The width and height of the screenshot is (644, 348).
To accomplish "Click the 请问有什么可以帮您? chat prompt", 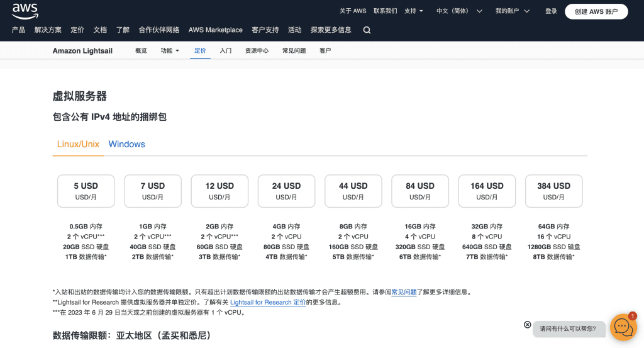I will click(x=569, y=328).
